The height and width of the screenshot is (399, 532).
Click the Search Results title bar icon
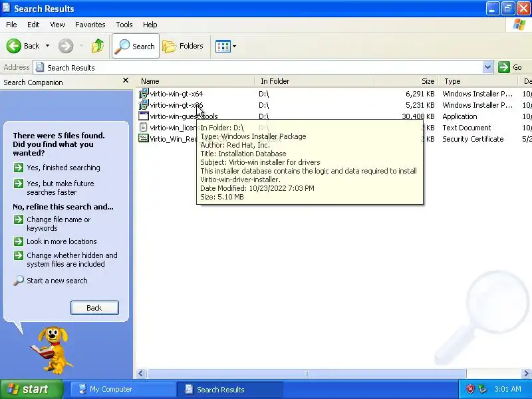coord(6,8)
